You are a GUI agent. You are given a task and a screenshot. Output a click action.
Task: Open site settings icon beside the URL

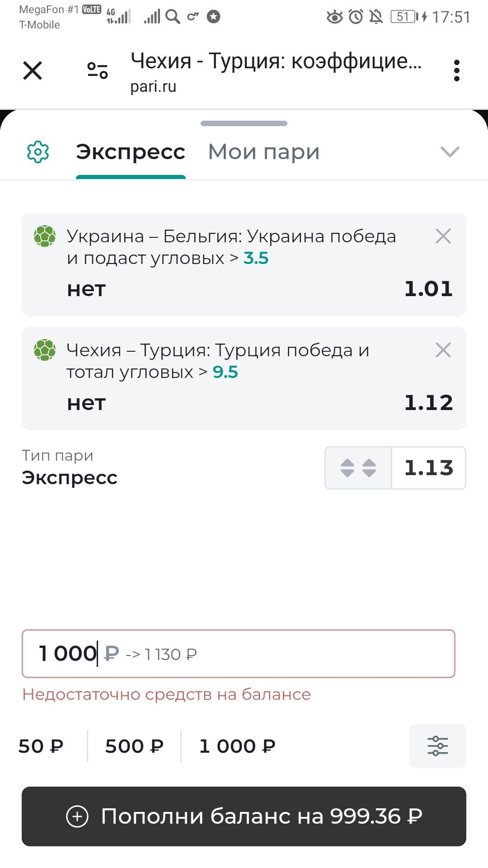[x=98, y=71]
